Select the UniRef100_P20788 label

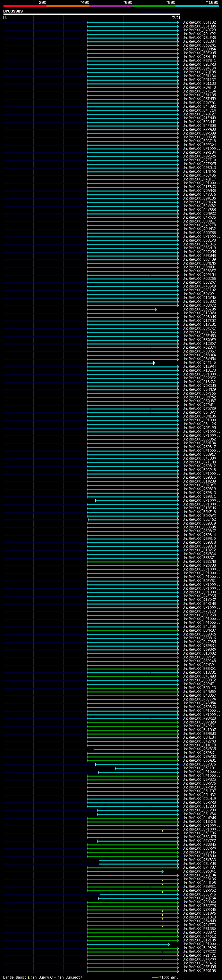coord(199,566)
